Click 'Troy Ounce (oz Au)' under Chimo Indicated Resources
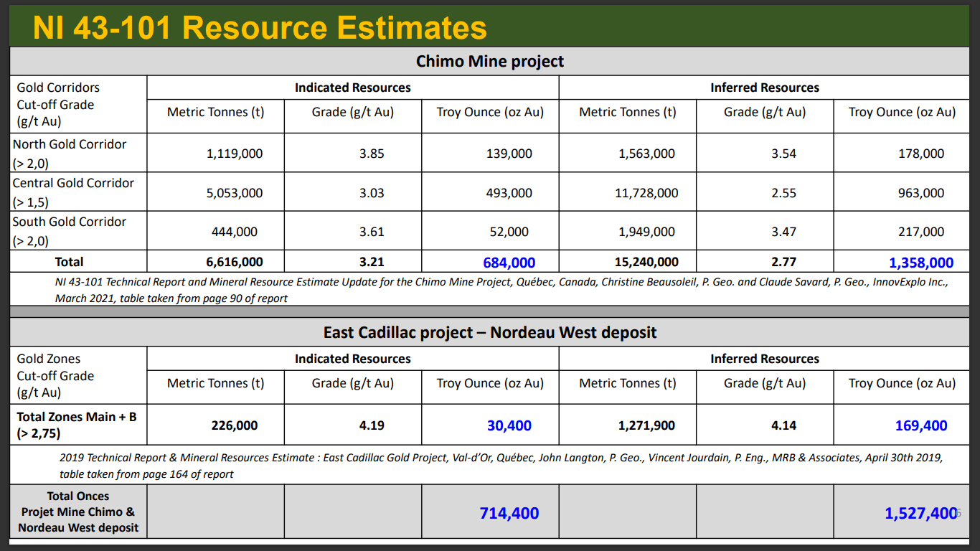This screenshot has height=551, width=980. coord(490,112)
